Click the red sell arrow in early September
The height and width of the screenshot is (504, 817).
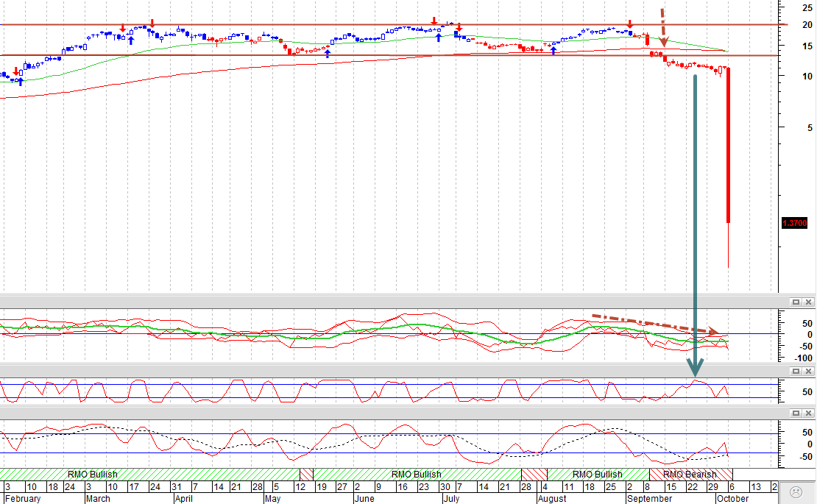click(x=630, y=24)
